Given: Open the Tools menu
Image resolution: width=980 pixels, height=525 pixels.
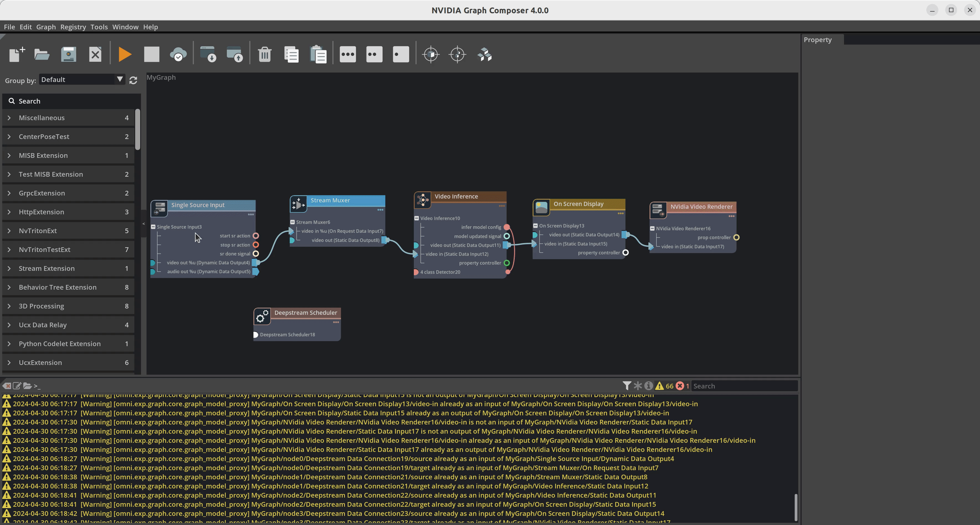Looking at the screenshot, I should (99, 27).
